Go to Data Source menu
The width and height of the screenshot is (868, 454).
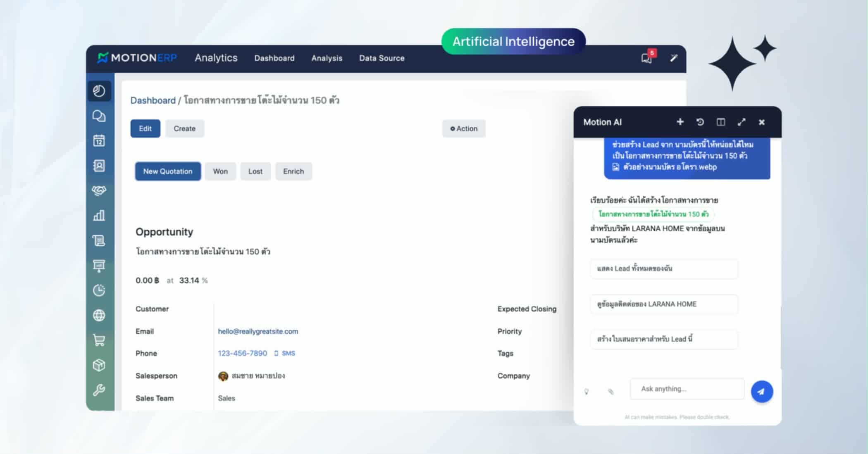click(x=382, y=58)
